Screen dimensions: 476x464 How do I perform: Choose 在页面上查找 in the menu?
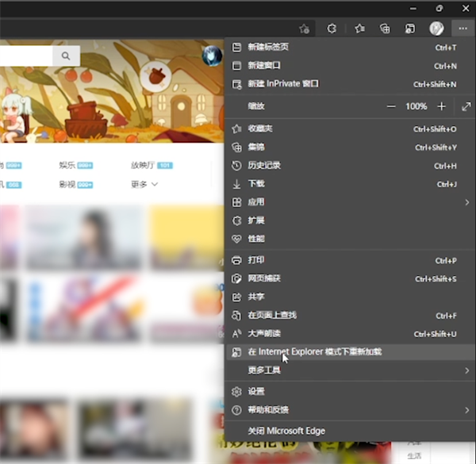click(x=350, y=316)
